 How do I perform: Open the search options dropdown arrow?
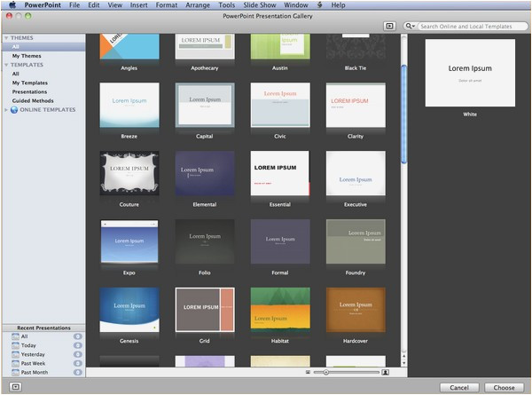[x=413, y=26]
